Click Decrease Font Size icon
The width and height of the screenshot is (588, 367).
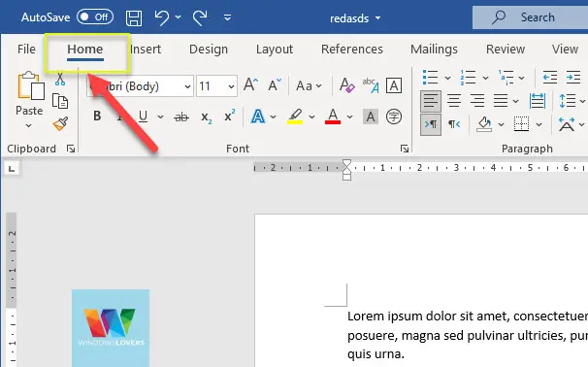coord(275,84)
